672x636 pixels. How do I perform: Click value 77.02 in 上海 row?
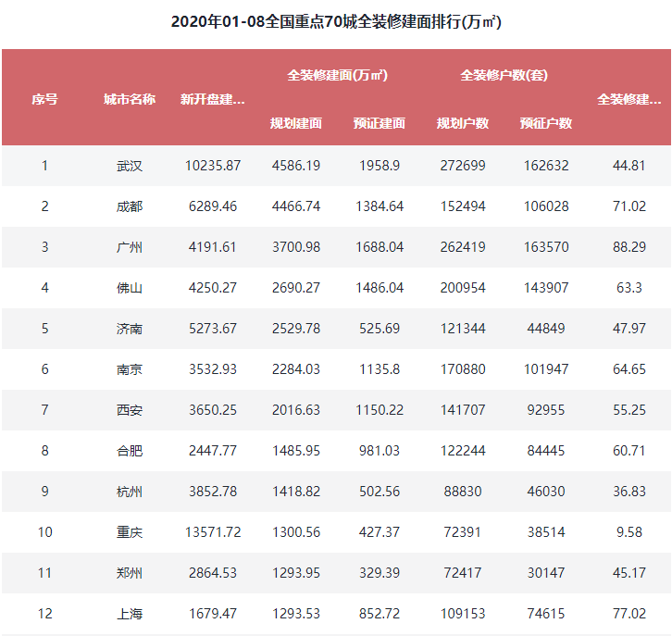tap(629, 613)
